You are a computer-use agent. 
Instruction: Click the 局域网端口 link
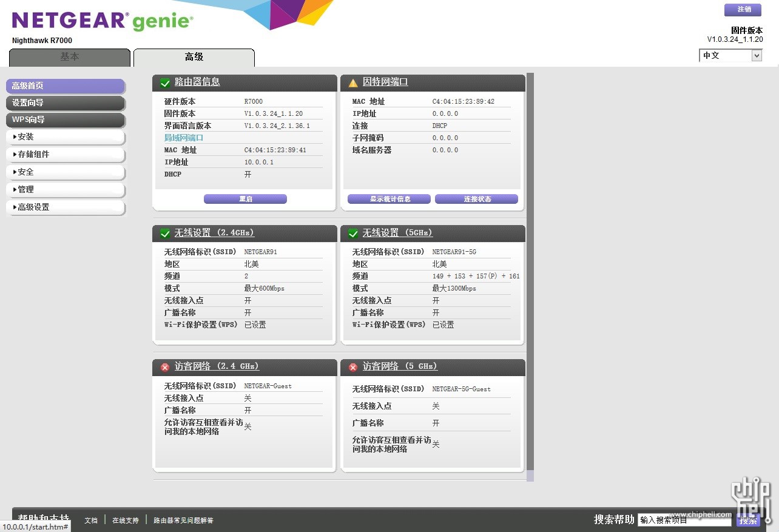tap(184, 138)
